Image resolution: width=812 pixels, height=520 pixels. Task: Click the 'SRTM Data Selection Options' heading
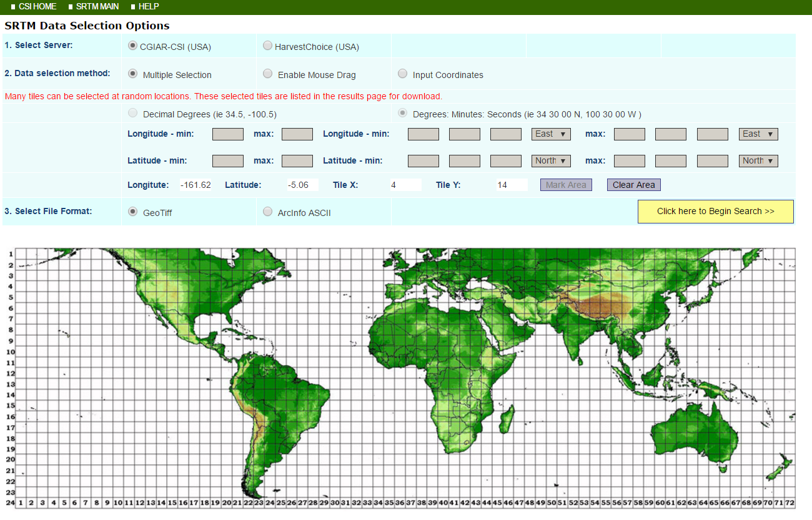(x=87, y=26)
